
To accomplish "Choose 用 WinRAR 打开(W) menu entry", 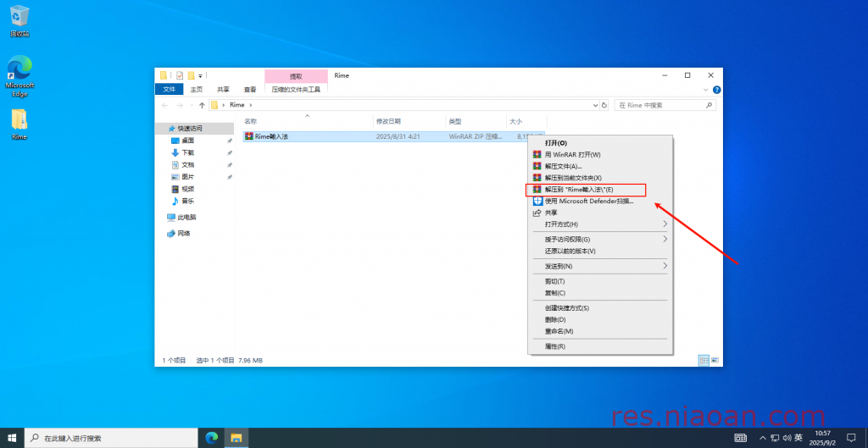I will pyautogui.click(x=600, y=154).
